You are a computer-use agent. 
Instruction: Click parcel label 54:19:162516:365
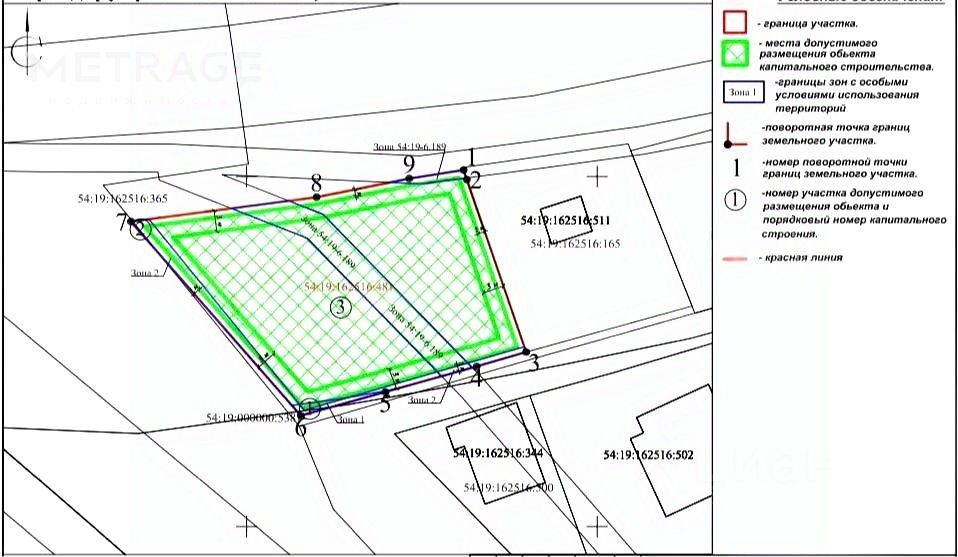[123, 199]
